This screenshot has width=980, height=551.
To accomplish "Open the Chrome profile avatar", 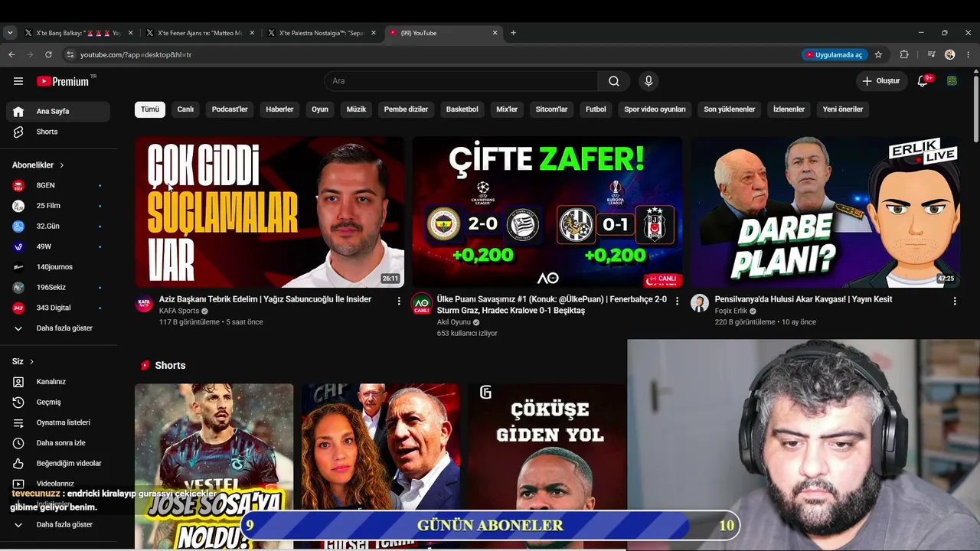I will pos(950,54).
